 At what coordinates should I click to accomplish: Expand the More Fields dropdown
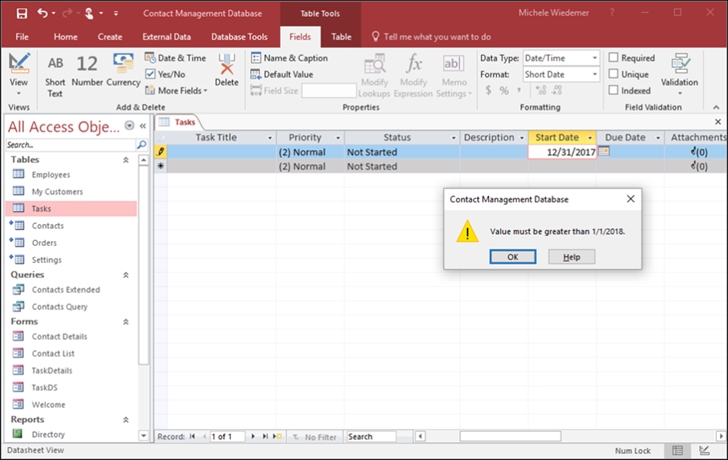click(x=176, y=91)
